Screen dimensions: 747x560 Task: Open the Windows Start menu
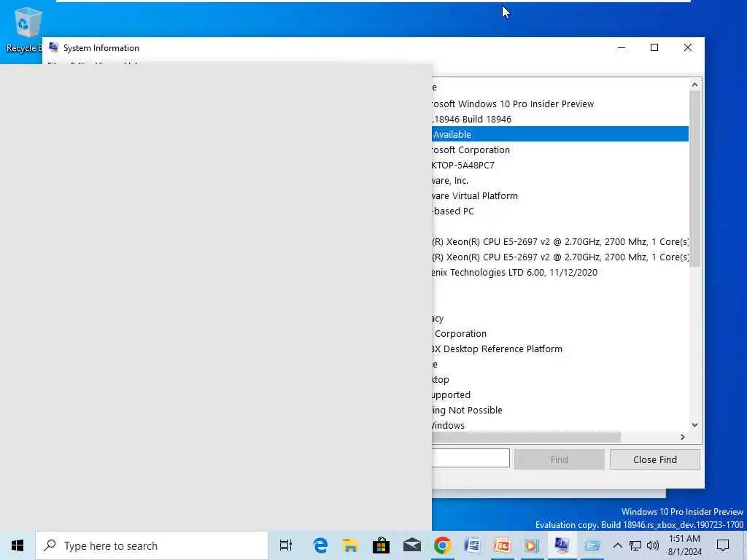(18, 545)
